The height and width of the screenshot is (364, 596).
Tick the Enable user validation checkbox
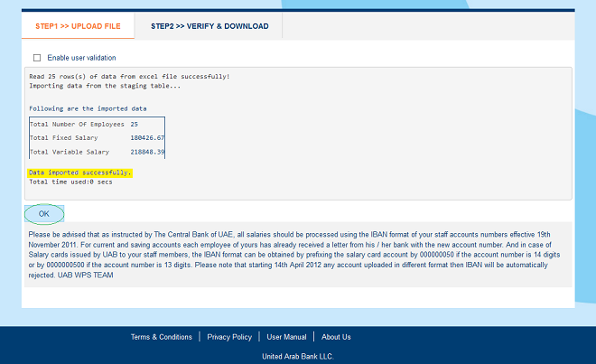tap(37, 58)
